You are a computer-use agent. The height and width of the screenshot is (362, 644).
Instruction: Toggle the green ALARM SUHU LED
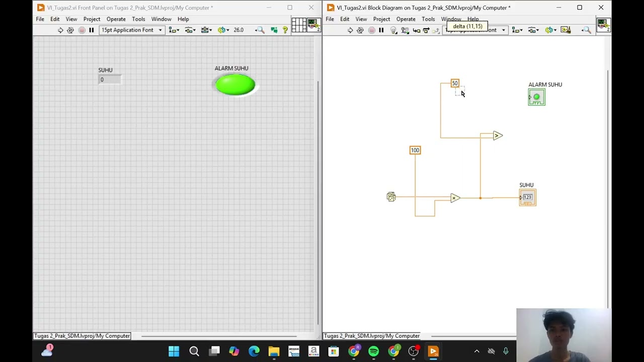(x=235, y=84)
